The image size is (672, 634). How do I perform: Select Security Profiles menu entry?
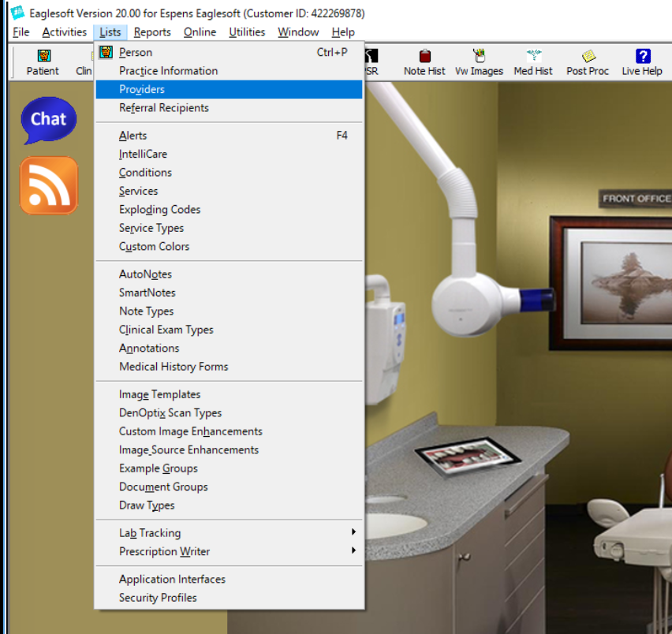[229, 597]
